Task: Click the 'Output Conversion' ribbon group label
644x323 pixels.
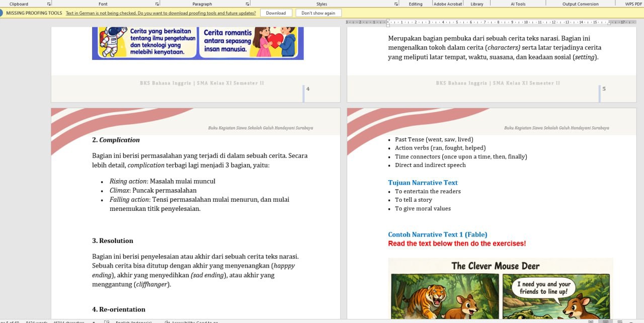Action: tap(581, 4)
